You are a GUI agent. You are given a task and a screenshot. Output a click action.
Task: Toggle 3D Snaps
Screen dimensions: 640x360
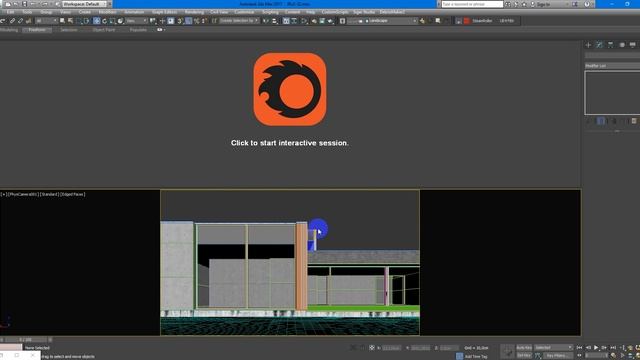click(x=180, y=20)
